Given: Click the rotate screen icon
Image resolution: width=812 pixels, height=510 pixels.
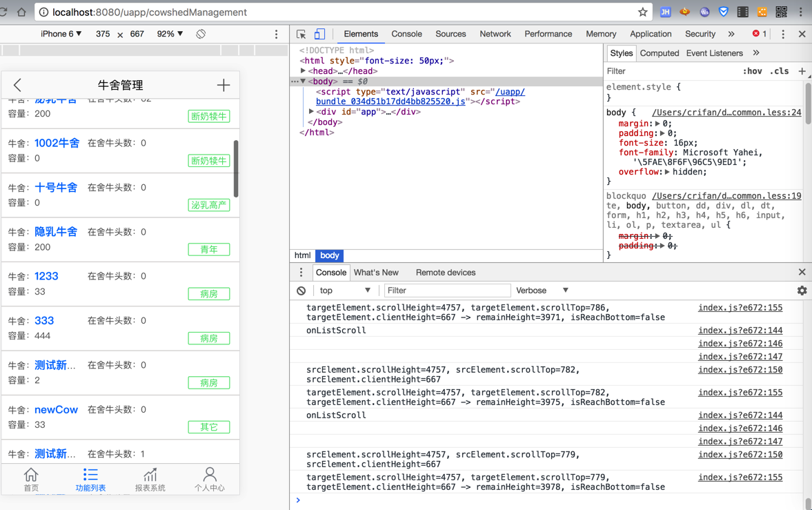Looking at the screenshot, I should click(x=201, y=34).
